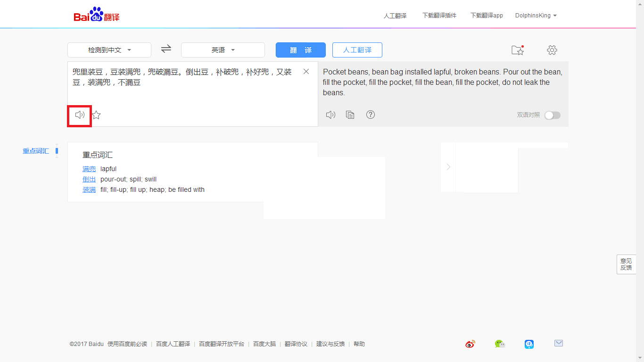Screen dimensions: 644x362
Task: Click the Baidu Translate logo
Action: click(97, 15)
